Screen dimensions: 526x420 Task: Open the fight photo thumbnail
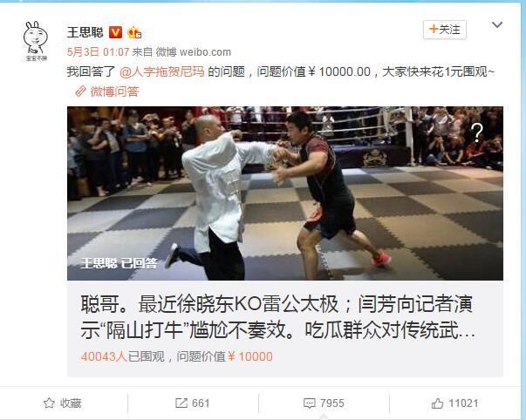(285, 193)
